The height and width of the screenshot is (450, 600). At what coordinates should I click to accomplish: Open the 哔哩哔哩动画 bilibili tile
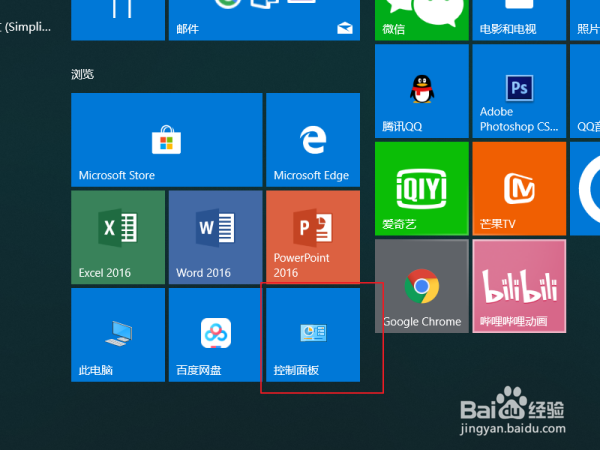tap(519, 286)
